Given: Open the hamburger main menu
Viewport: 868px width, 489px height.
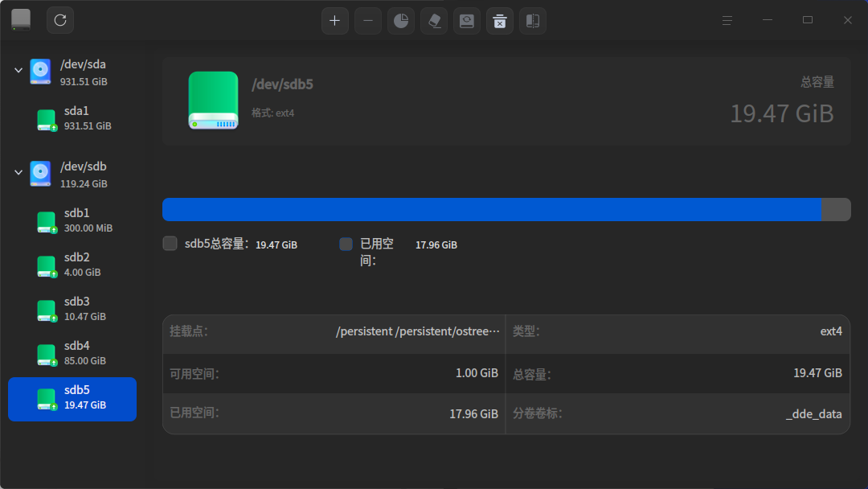Looking at the screenshot, I should [727, 20].
